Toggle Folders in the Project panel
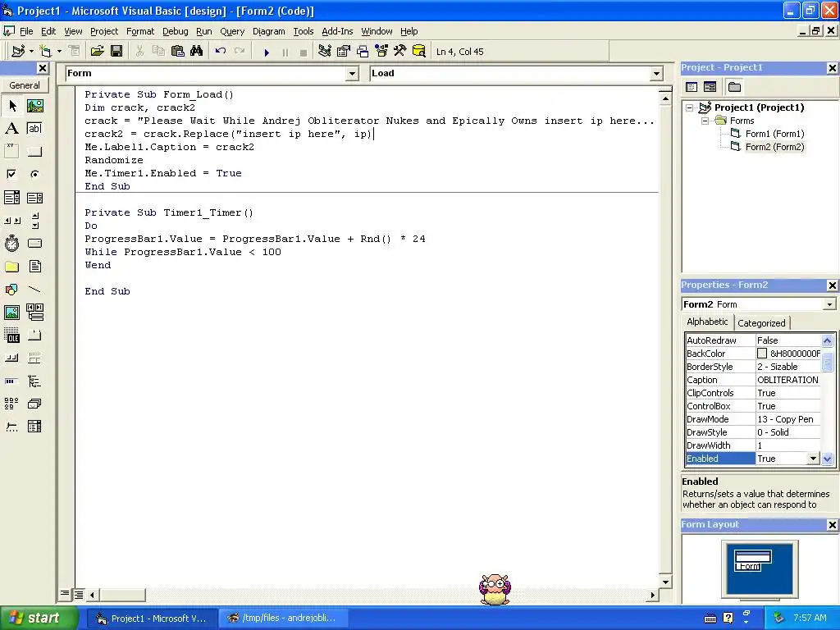This screenshot has height=630, width=840. tap(734, 87)
